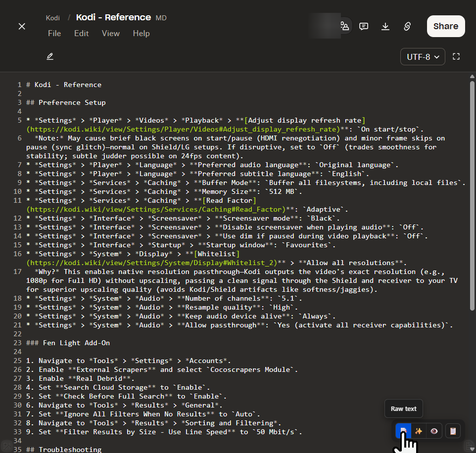Click 'Use dim if paused' line
The image size is (476, 453).
[227, 236]
